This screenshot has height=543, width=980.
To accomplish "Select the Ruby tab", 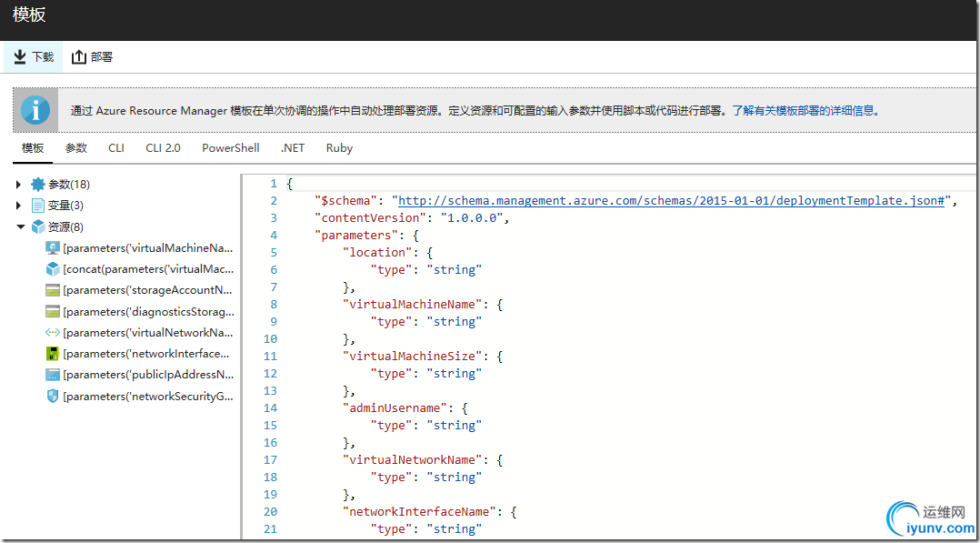I will pyautogui.click(x=339, y=148).
